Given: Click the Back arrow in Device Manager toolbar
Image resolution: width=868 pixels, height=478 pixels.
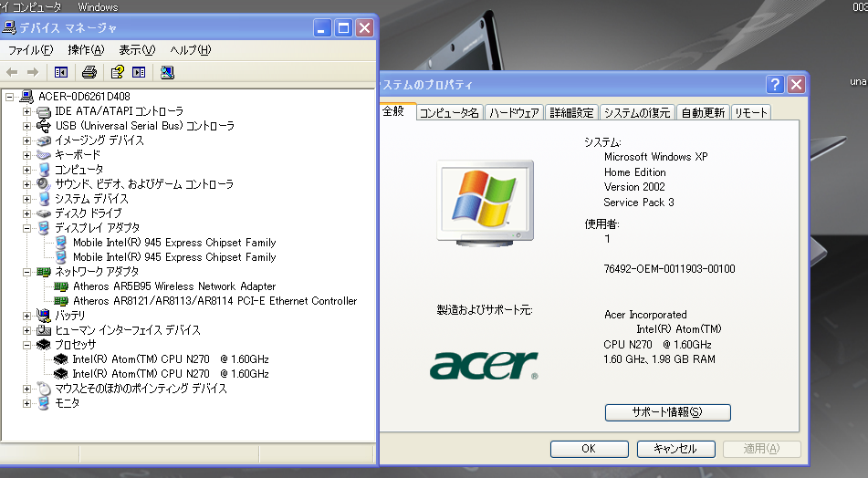Looking at the screenshot, I should (12, 72).
